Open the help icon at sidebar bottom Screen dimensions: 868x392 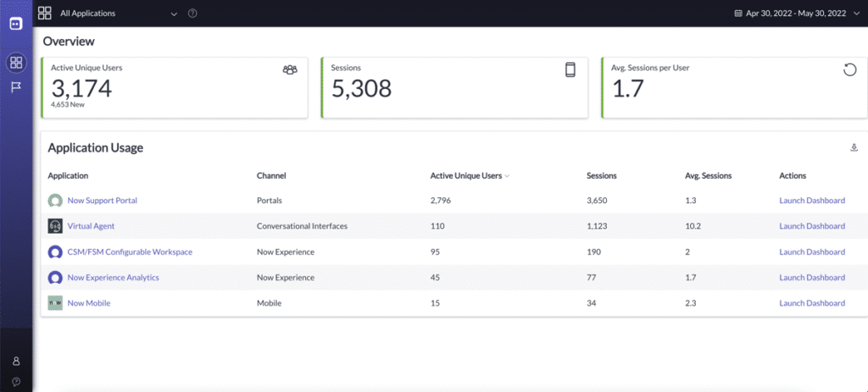tap(16, 381)
